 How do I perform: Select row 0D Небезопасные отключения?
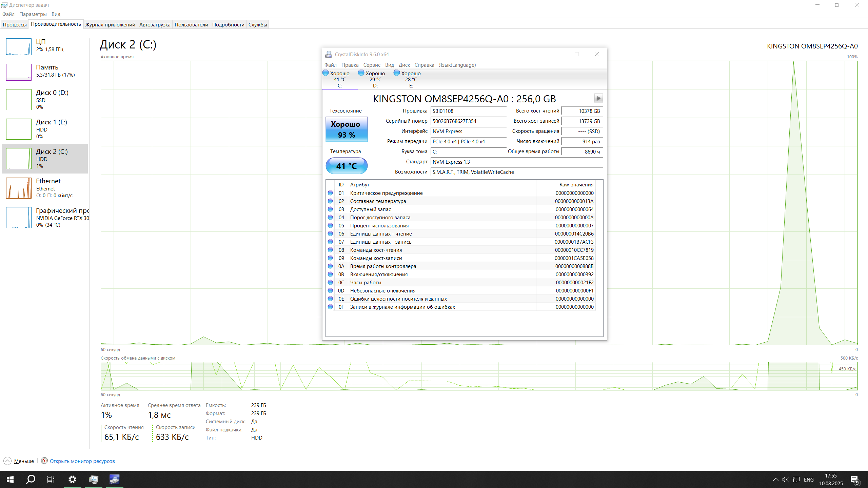(x=460, y=290)
